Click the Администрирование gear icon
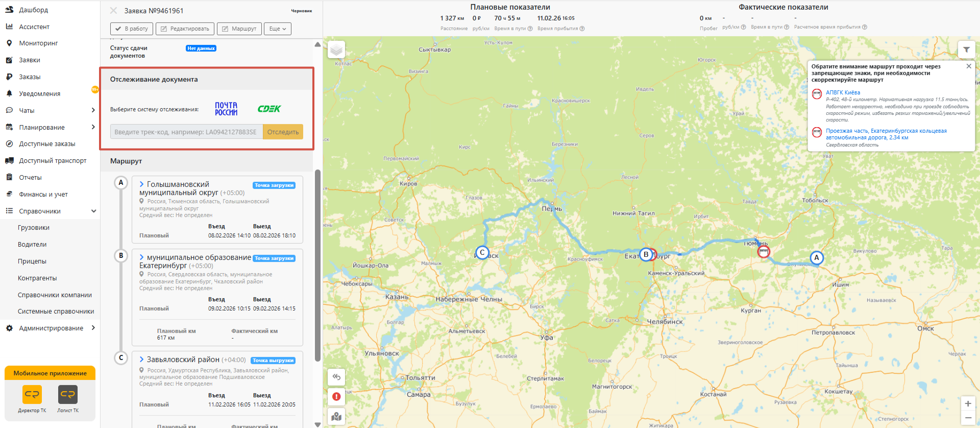Viewport: 980px width, 428px height. click(x=9, y=328)
